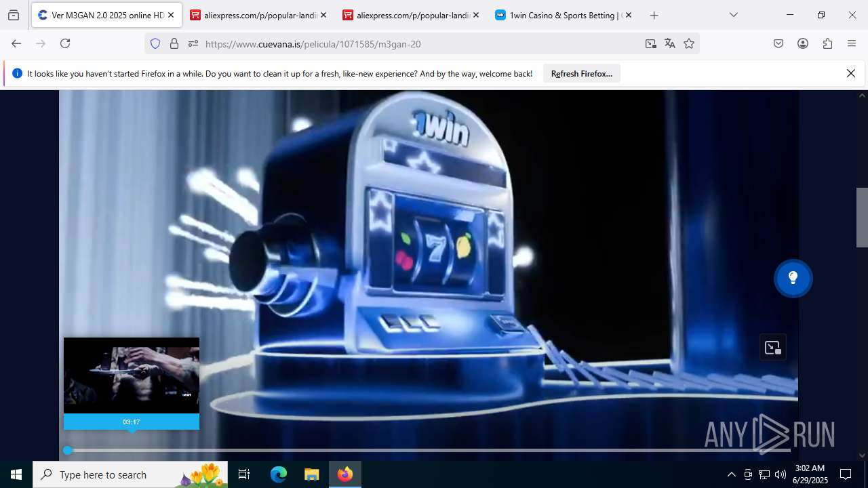Reload the current Cuevana page
868x488 pixels.
pos(65,43)
